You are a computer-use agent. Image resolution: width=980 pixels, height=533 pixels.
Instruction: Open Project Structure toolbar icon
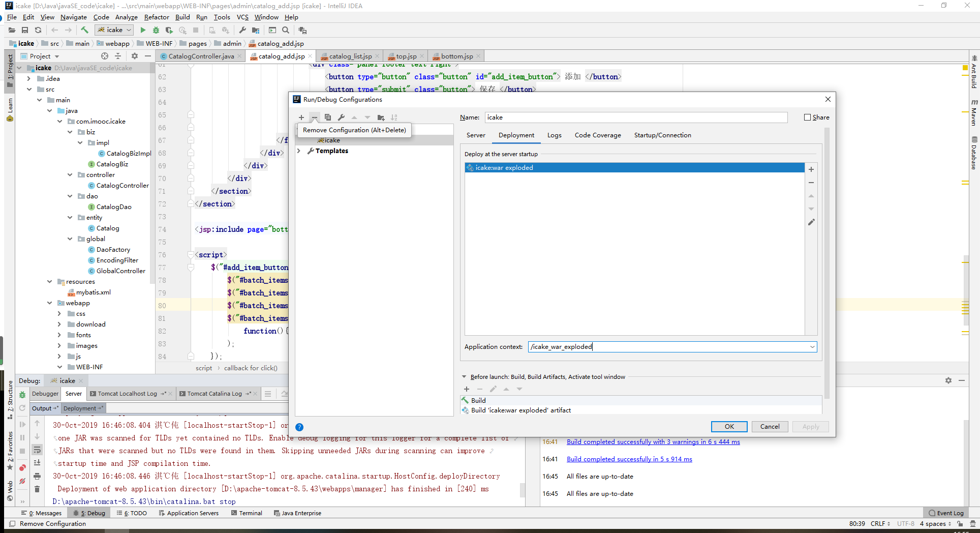tap(256, 30)
